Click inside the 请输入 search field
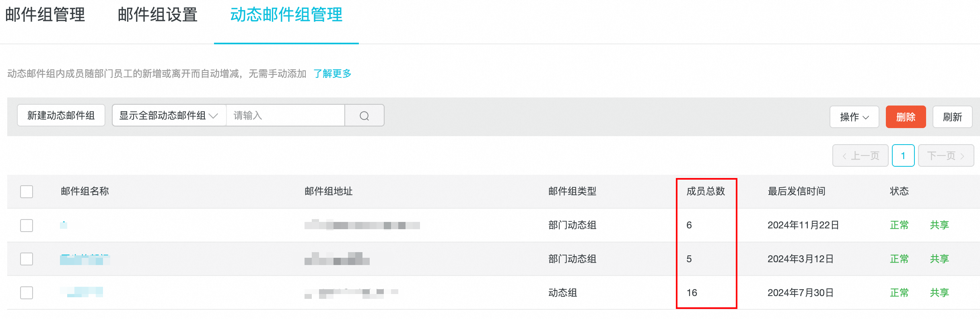 click(x=285, y=116)
